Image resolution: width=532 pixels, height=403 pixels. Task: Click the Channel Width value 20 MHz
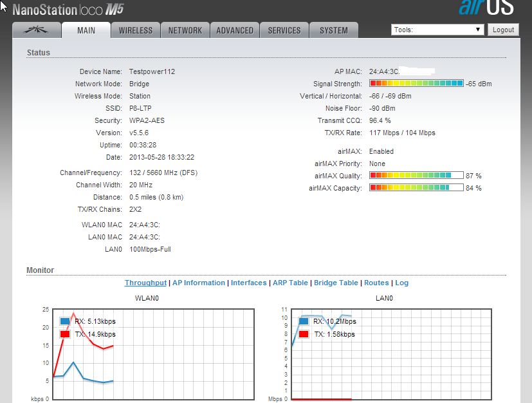141,185
